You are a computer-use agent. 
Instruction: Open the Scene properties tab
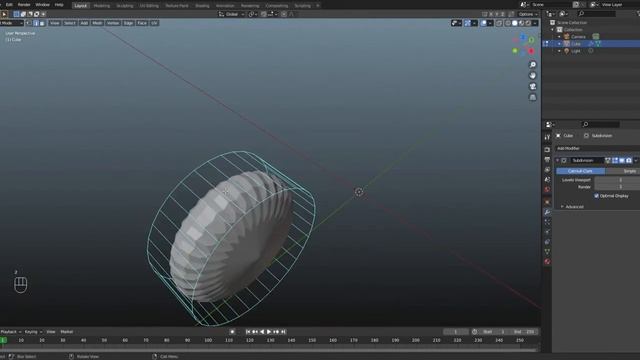[547, 180]
